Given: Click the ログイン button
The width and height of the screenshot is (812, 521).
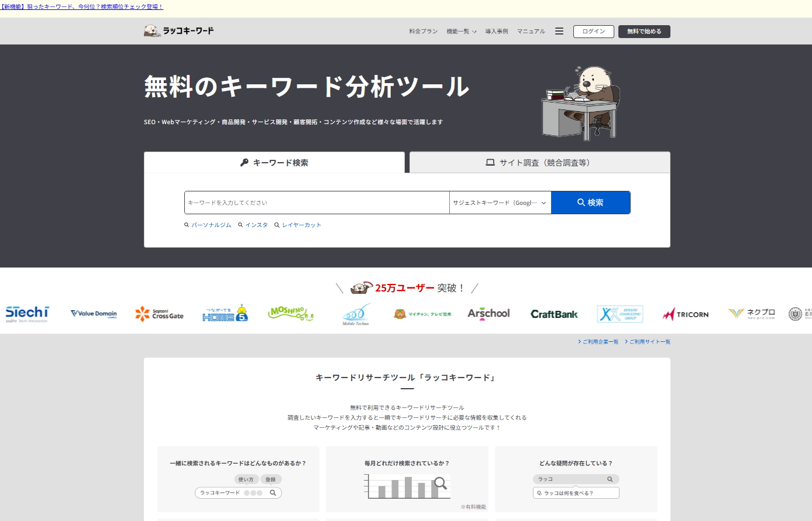Looking at the screenshot, I should click(594, 32).
